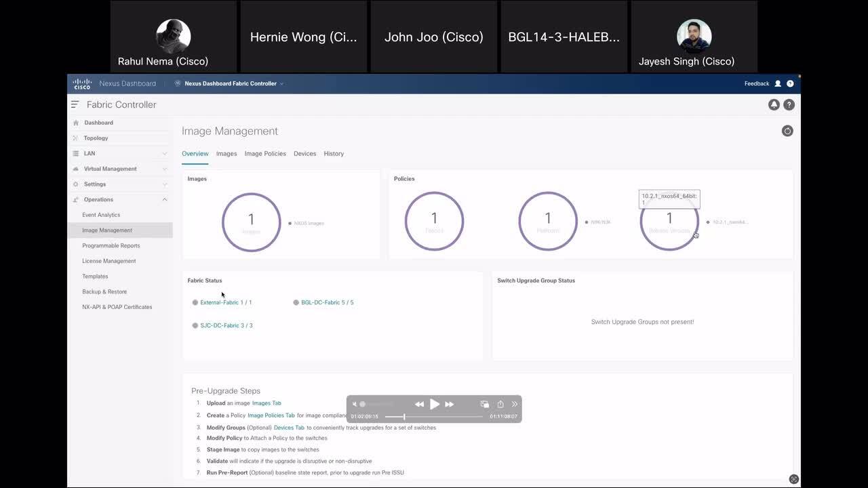Open the BGL-DC-Fabric 5 / 5 link
868x488 pixels.
pyautogui.click(x=328, y=302)
